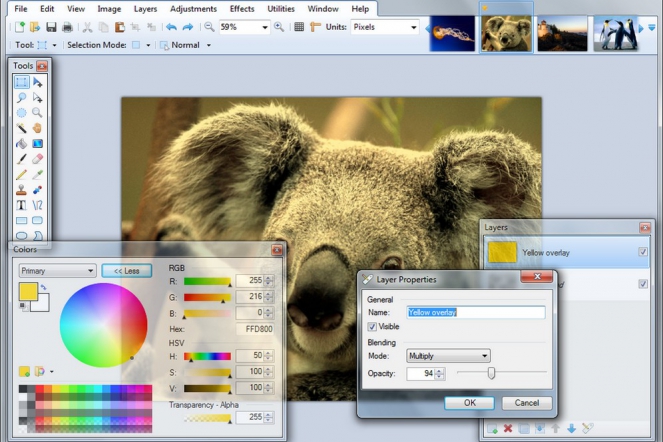Click the << Less button in Colors
This screenshot has width=663, height=442.
pyautogui.click(x=126, y=271)
